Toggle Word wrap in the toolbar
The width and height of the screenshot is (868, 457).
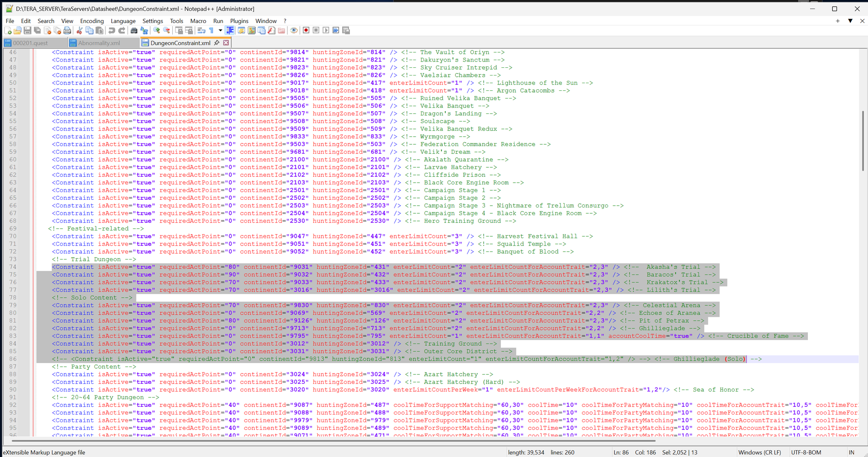pyautogui.click(x=201, y=31)
